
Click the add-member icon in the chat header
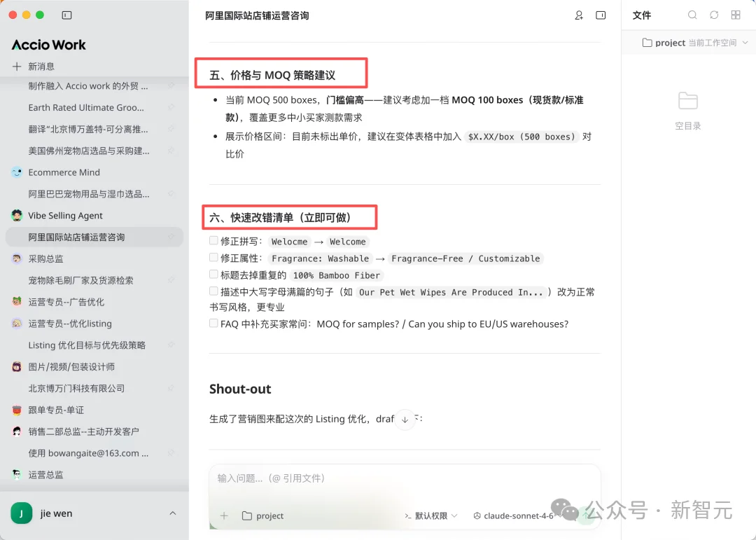point(579,15)
